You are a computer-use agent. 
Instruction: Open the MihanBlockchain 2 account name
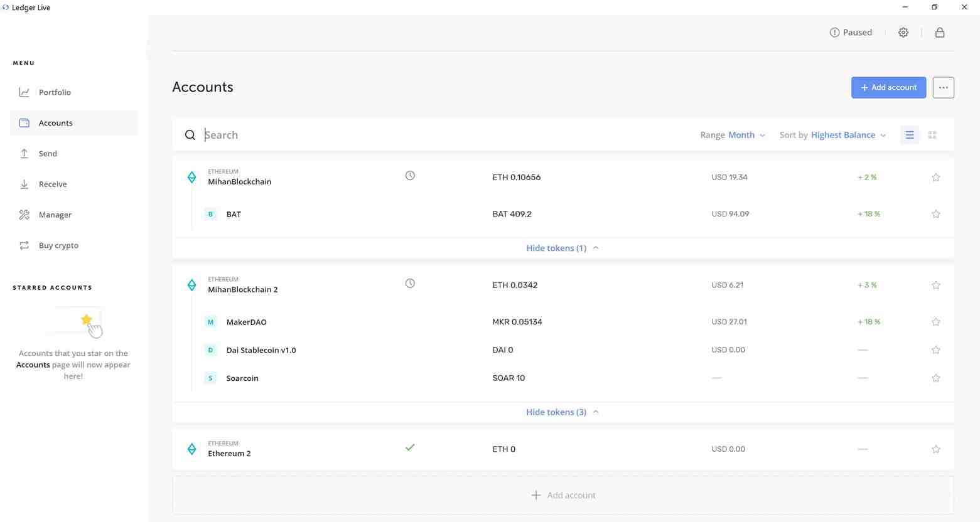coord(243,290)
